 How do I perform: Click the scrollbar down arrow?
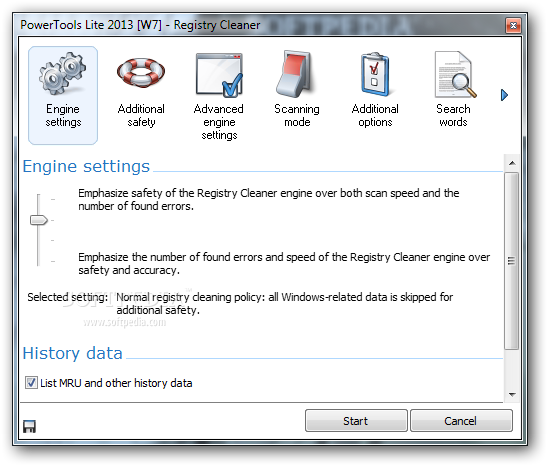[x=512, y=395]
